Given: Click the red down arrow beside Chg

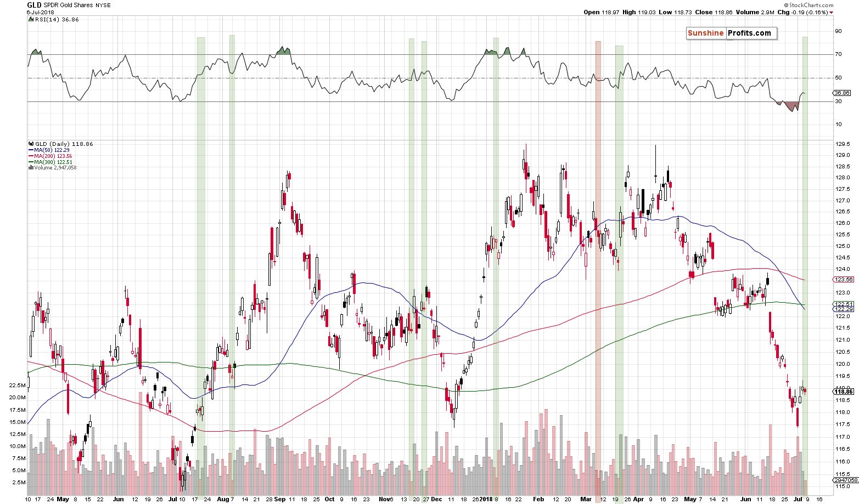Looking at the screenshot, I should [832, 13].
